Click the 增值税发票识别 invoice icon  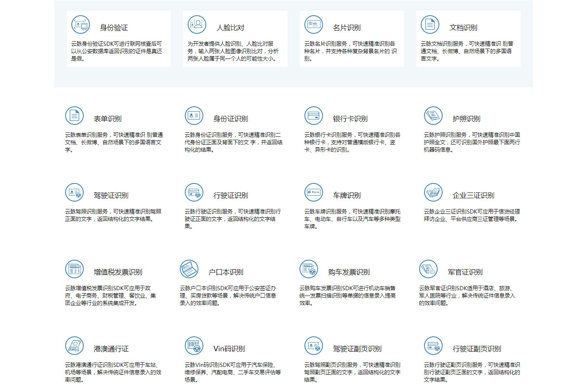pyautogui.click(x=74, y=269)
